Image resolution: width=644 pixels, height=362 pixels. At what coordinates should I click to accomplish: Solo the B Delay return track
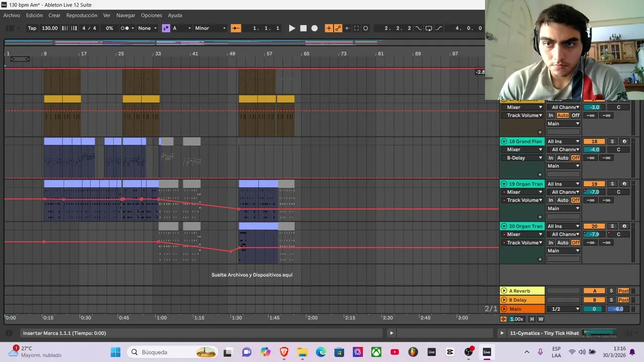611,300
